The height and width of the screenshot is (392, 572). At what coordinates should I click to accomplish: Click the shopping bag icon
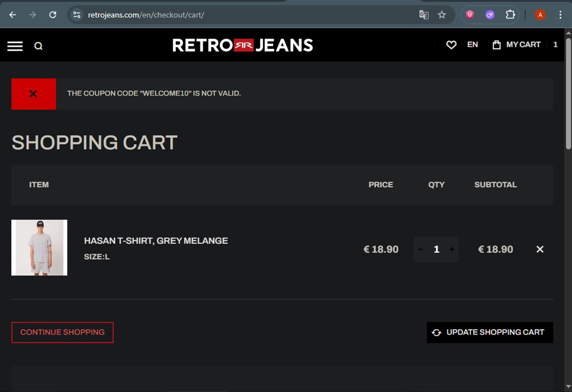[x=496, y=45]
